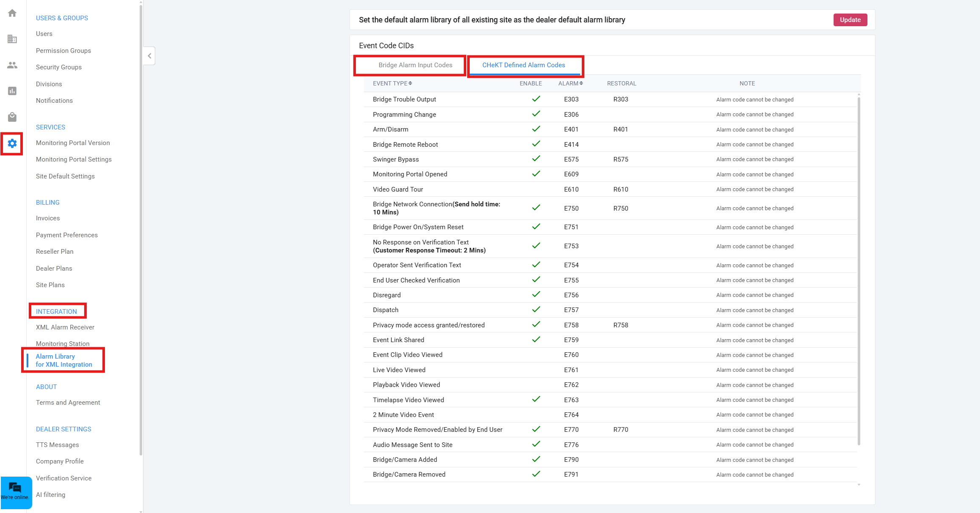Select the settings gear icon
The width and height of the screenshot is (980, 513).
12,143
